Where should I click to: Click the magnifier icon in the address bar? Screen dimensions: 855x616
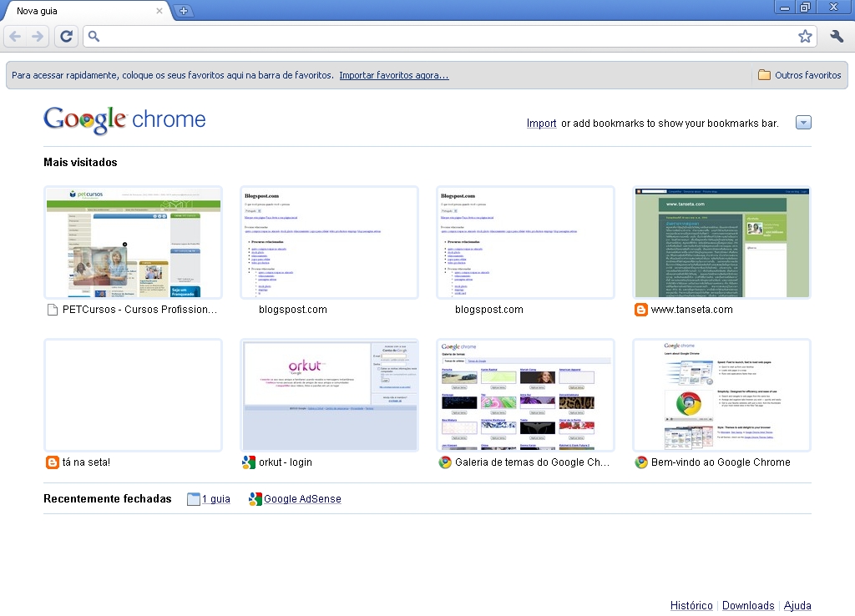point(94,37)
